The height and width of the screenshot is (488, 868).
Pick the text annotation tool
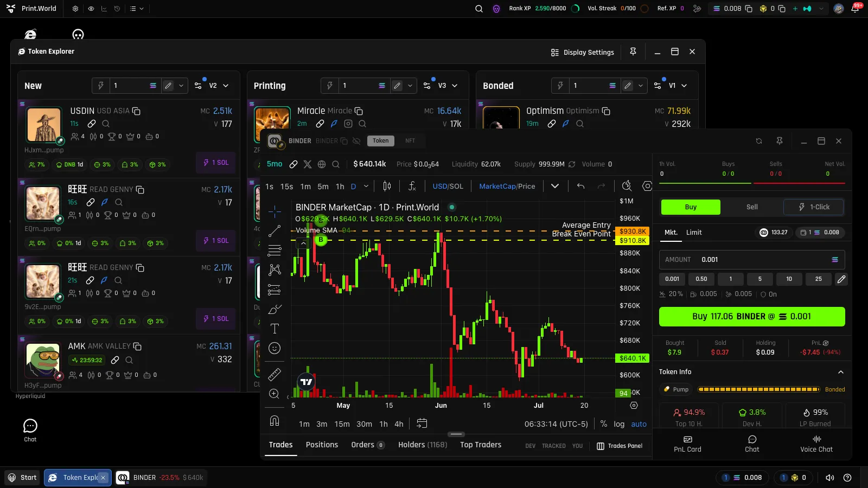[x=275, y=329]
